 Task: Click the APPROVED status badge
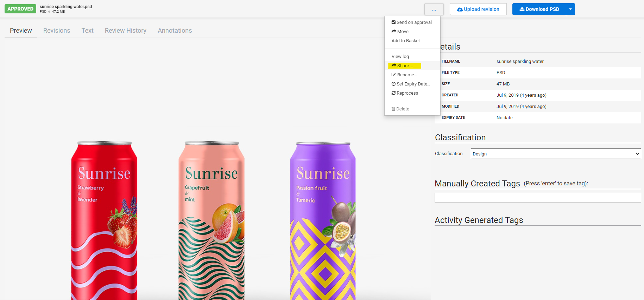(20, 9)
